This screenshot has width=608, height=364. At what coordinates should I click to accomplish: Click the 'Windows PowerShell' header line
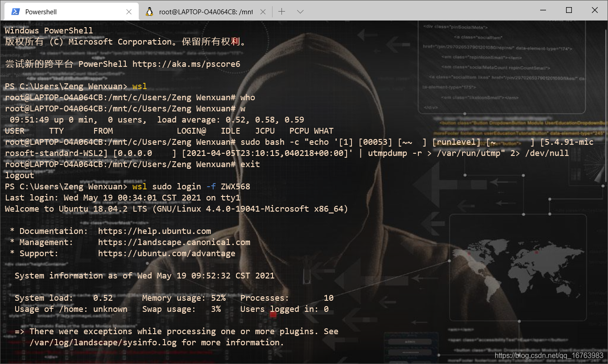49,31
